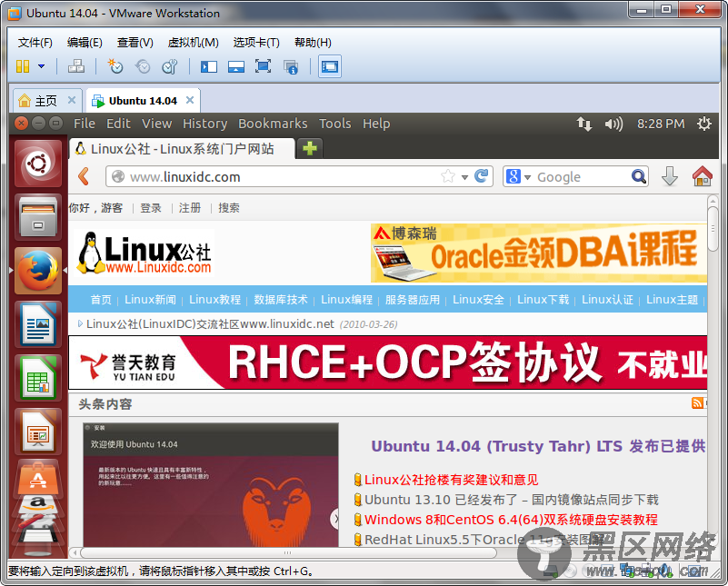728x586 pixels.
Task: Select the Linux公社 browser tab
Action: pyautogui.click(x=182, y=149)
